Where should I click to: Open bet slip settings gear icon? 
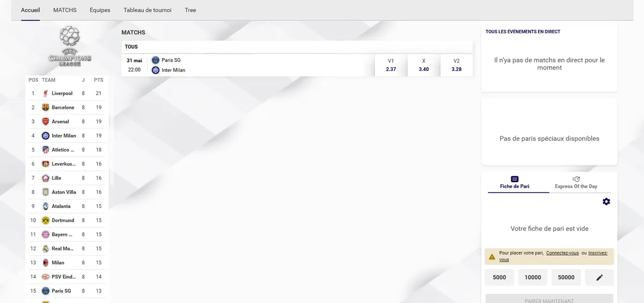[x=606, y=201]
